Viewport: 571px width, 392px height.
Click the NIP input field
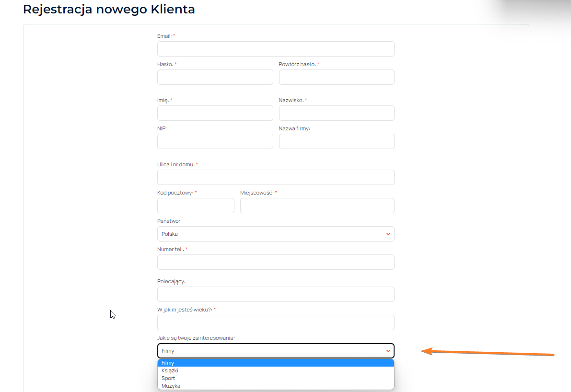tap(215, 141)
